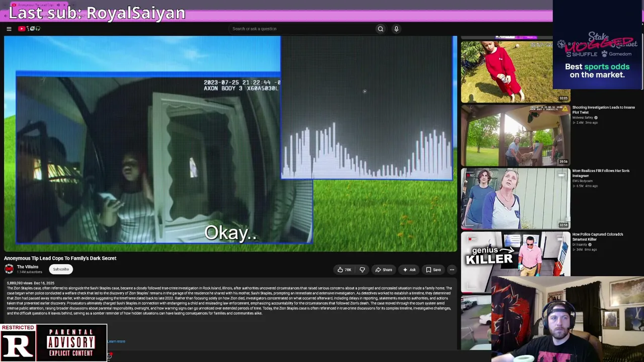Open the 'Mom Realizes FBI Follows Her Son's Instagram' title
Viewport: 644px width, 362px height.
click(601, 173)
